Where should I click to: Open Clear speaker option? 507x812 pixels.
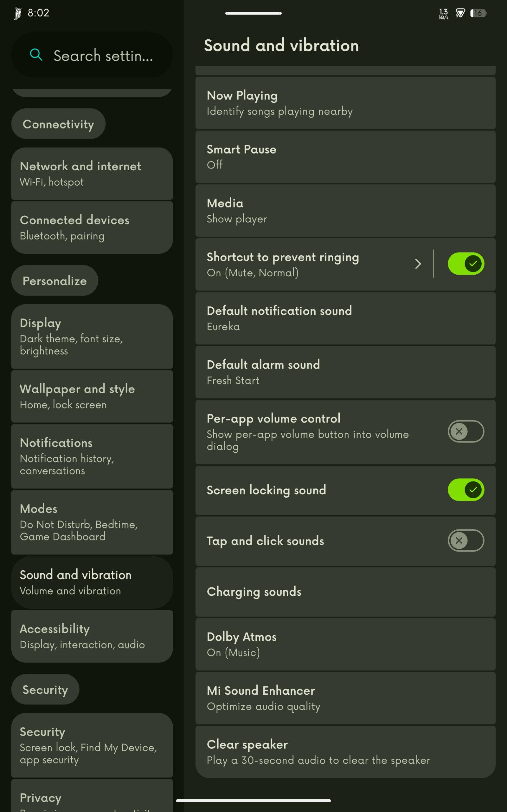345,752
